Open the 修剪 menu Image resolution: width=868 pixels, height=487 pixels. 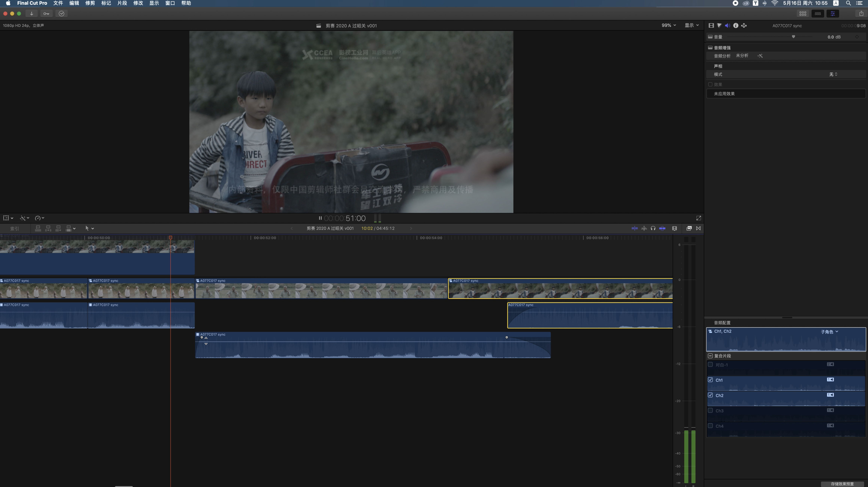coord(90,3)
